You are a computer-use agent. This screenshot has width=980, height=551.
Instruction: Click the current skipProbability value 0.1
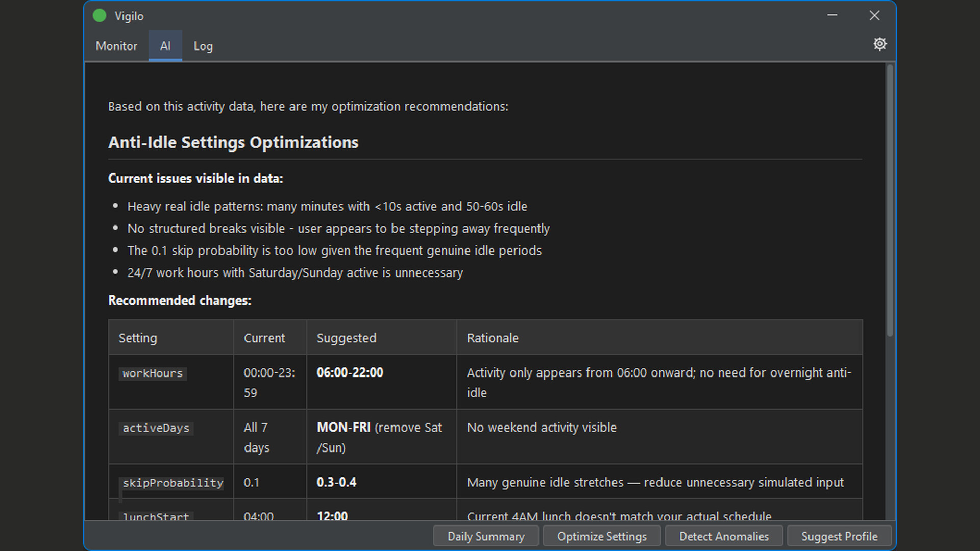tap(252, 482)
